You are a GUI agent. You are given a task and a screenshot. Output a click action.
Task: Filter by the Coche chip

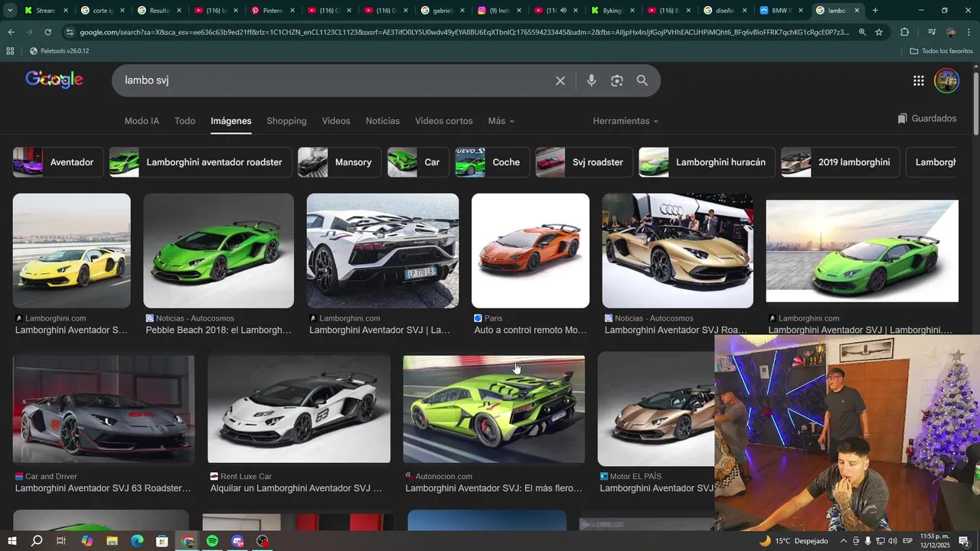tap(492, 162)
